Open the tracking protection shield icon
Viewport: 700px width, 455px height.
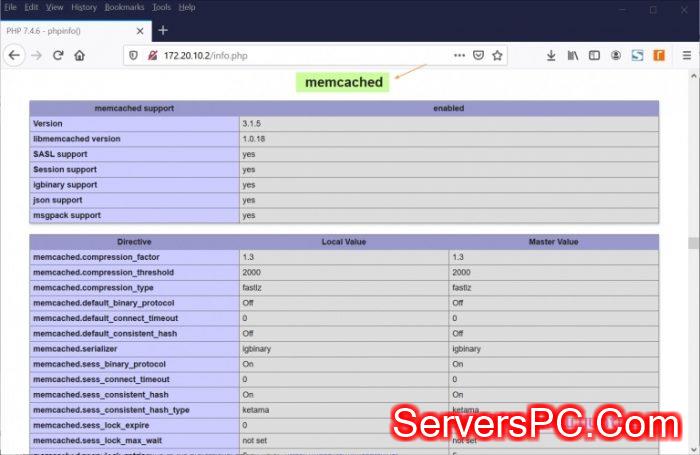tap(134, 55)
